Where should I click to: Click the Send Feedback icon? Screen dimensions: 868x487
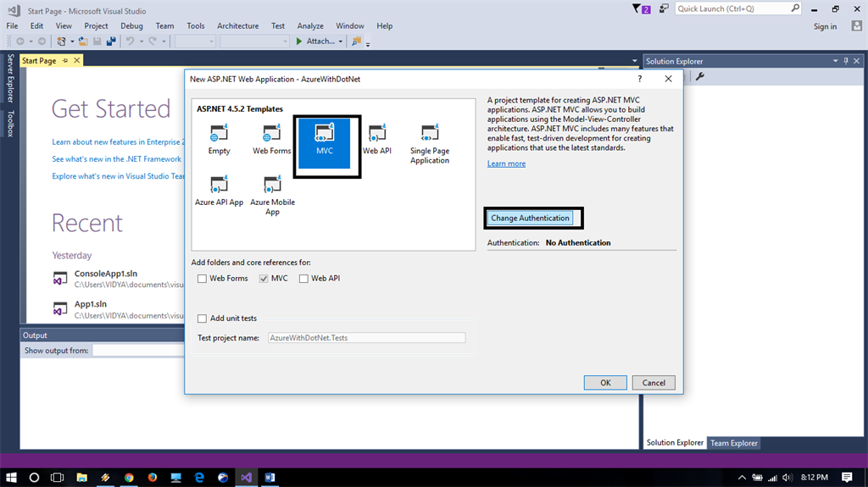[x=664, y=8]
